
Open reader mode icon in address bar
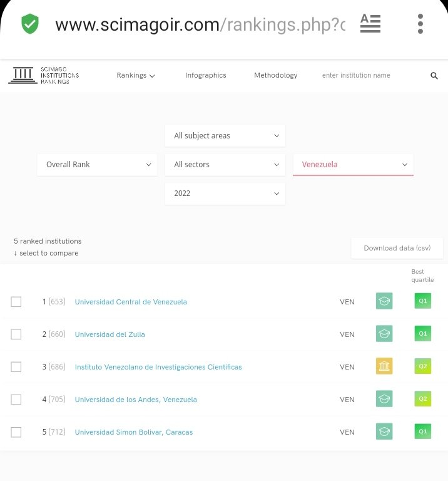370,23
